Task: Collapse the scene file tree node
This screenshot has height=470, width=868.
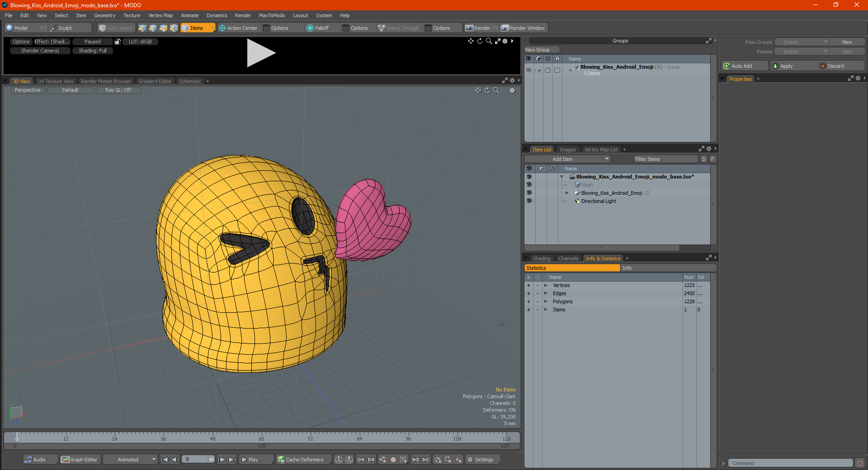Action: (562, 177)
